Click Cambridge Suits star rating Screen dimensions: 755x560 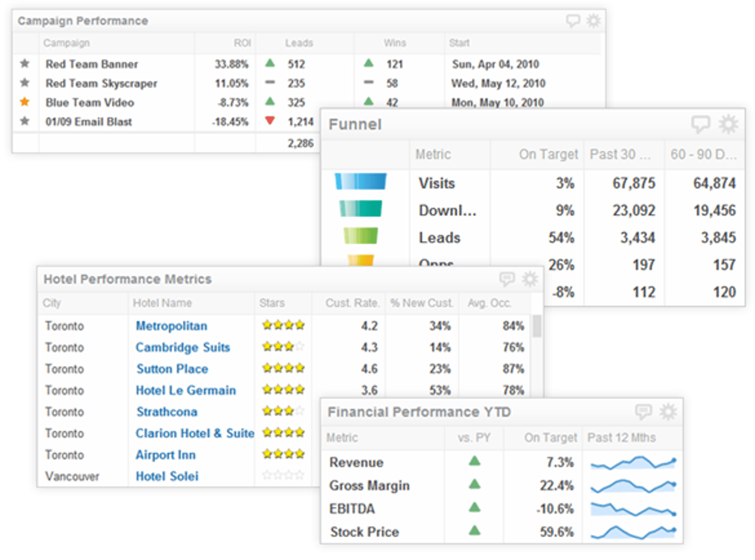coord(283,347)
